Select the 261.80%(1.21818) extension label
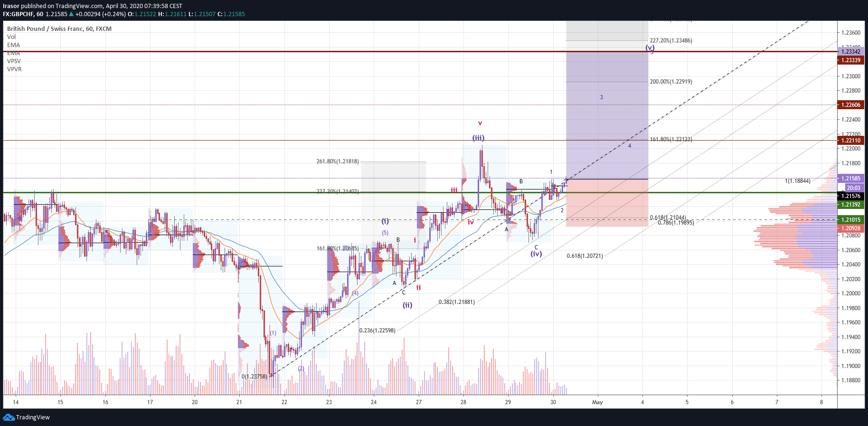This screenshot has height=426, width=868. 338,161
